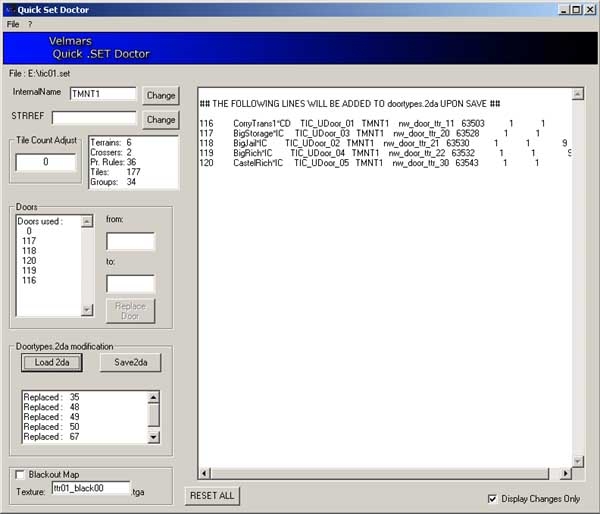
Task: Open the ? help menu
Action: 30,23
